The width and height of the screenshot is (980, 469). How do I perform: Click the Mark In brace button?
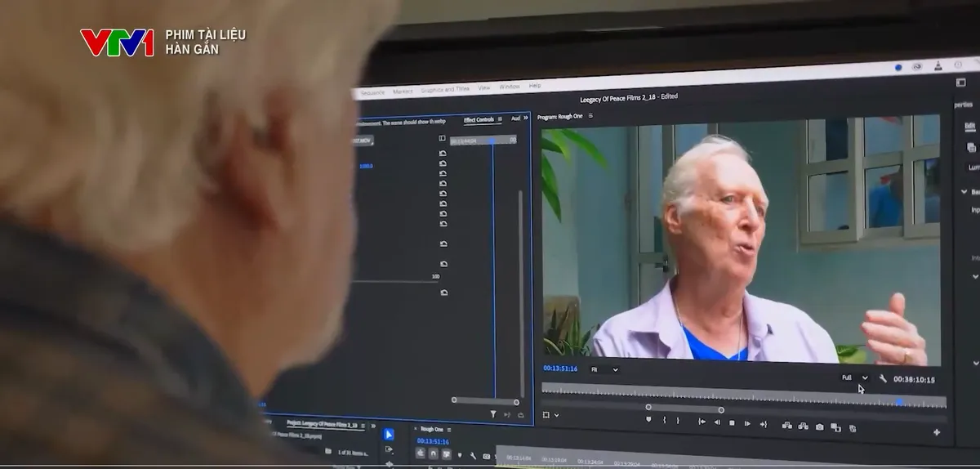coord(665,420)
